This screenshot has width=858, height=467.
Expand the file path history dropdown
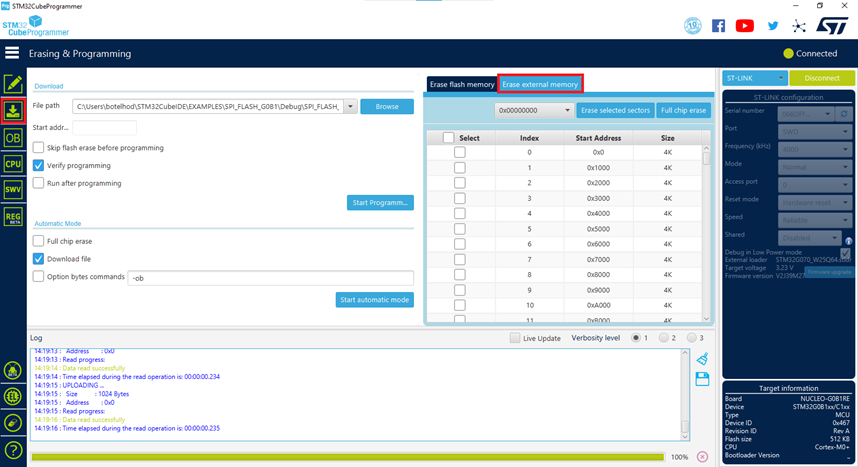350,106
